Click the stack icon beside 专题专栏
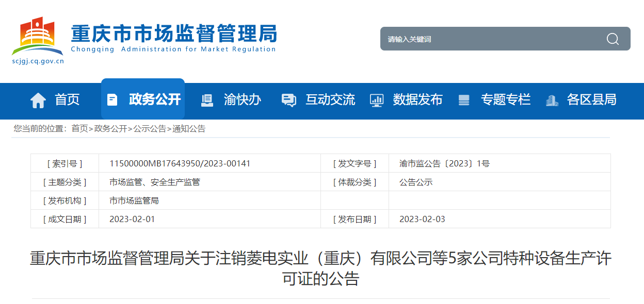The image size is (644, 304). pos(464,100)
